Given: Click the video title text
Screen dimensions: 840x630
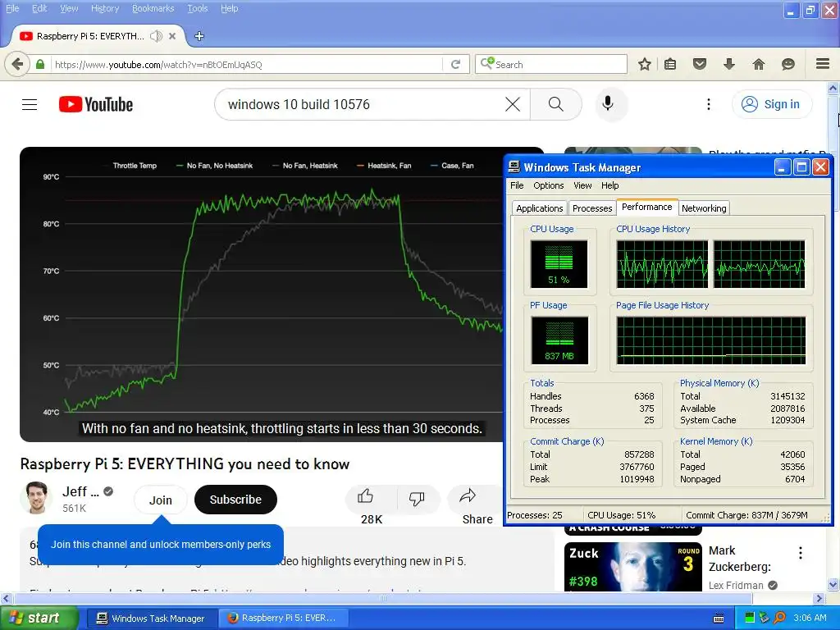Looking at the screenshot, I should pyautogui.click(x=185, y=464).
